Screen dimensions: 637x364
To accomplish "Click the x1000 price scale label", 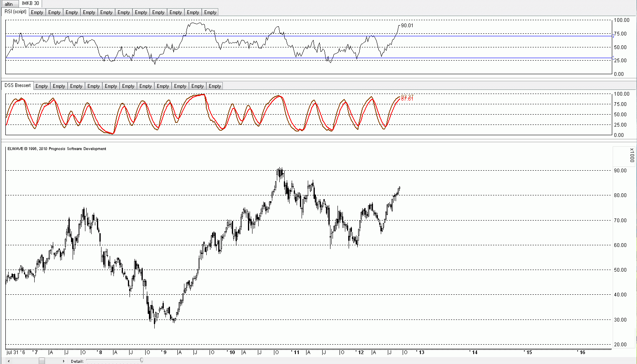I will pos(632,155).
